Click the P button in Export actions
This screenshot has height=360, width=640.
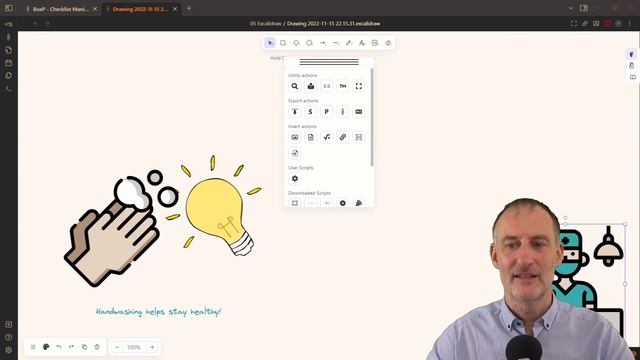click(x=327, y=111)
